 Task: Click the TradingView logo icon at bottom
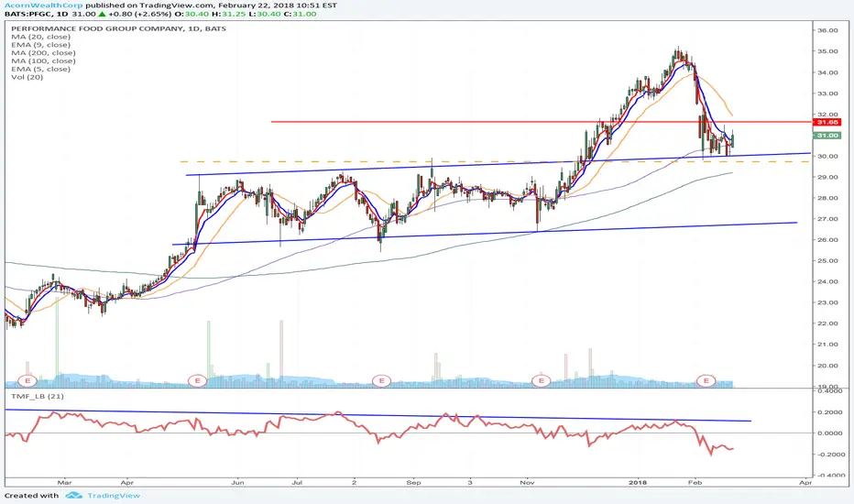(73, 495)
